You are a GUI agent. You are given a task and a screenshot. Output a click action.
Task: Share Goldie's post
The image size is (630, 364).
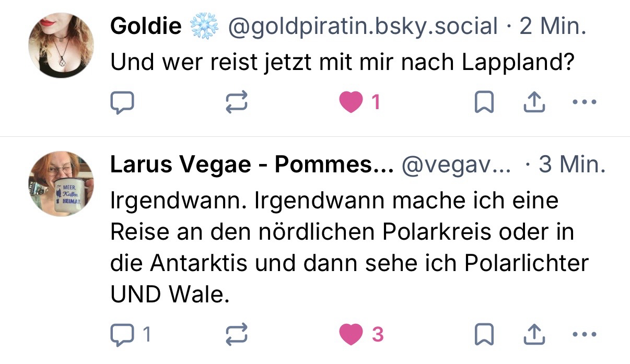pyautogui.click(x=534, y=103)
